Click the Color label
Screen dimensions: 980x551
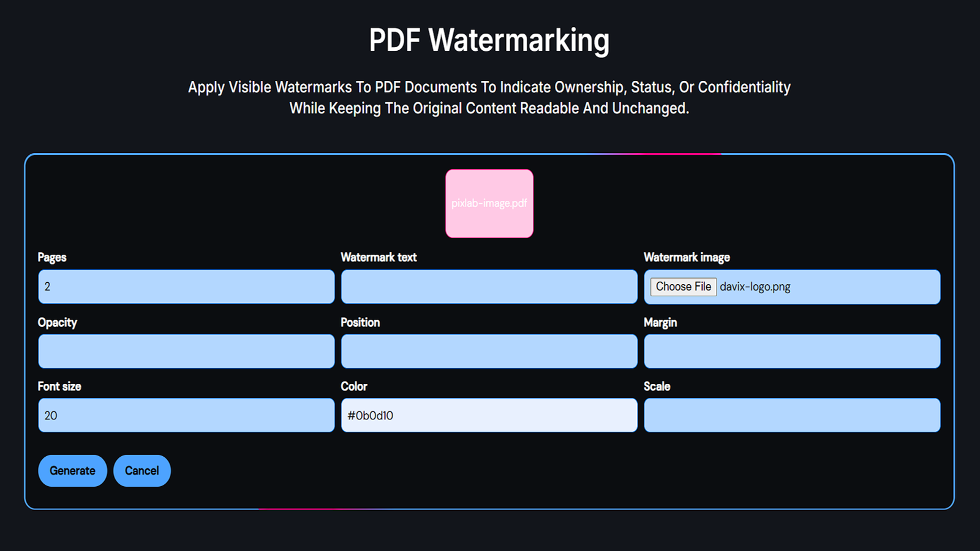click(354, 386)
